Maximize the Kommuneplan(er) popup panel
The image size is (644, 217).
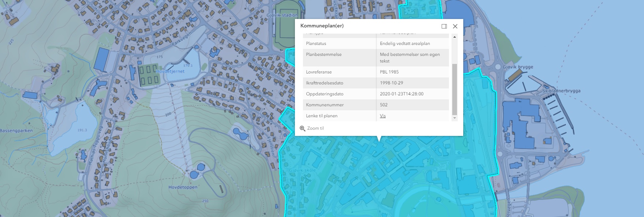444,26
